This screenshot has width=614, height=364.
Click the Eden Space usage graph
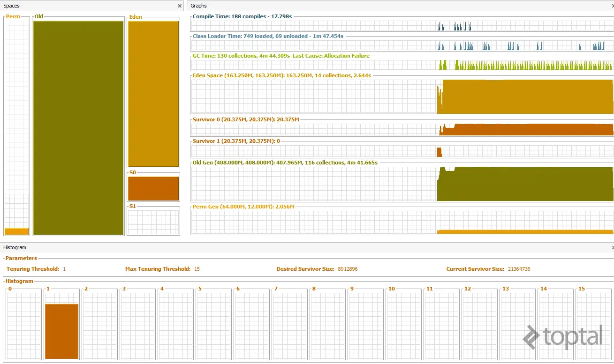pos(402,97)
